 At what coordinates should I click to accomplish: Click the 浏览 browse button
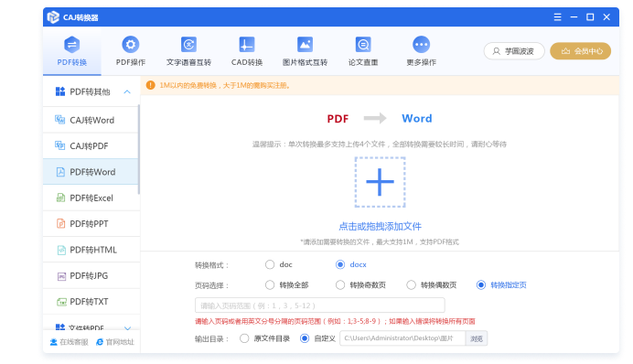tap(477, 338)
